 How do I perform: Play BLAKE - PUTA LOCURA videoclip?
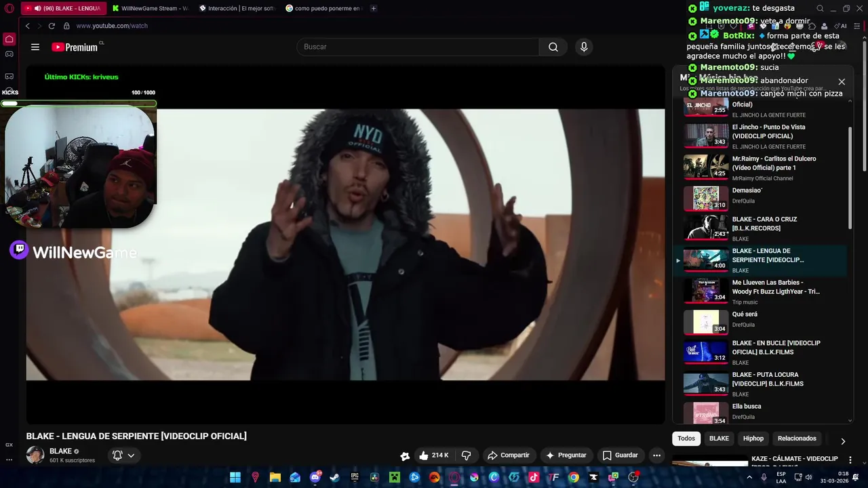click(x=765, y=384)
